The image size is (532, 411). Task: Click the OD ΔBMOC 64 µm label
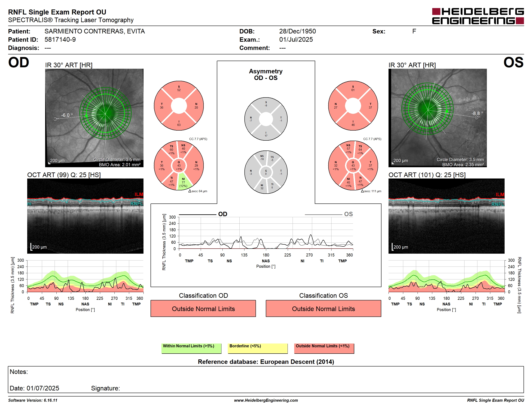198,191
